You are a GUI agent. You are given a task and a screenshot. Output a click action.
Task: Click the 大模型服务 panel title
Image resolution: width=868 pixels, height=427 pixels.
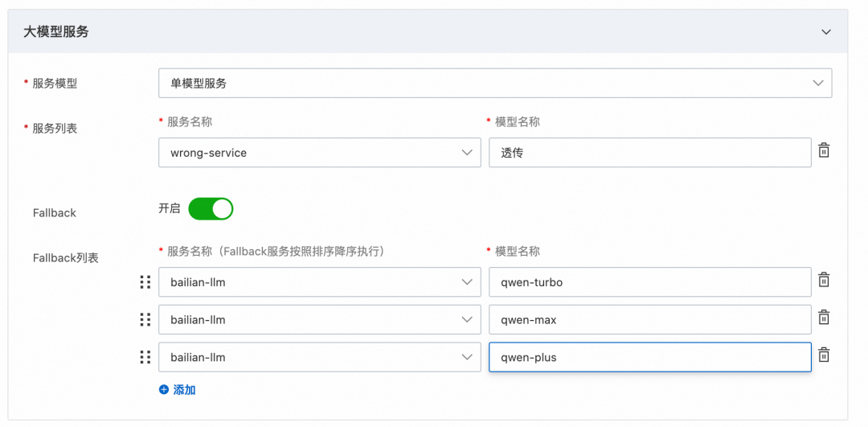point(56,31)
